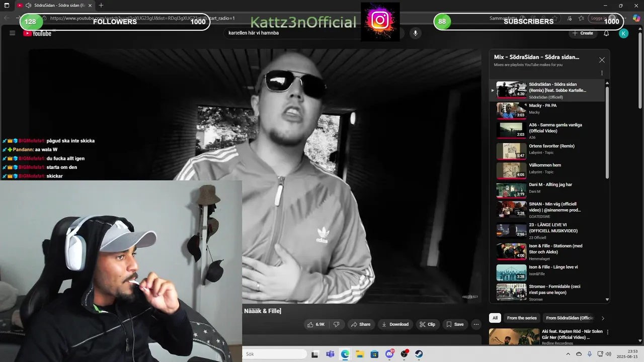Image resolution: width=644 pixels, height=362 pixels.
Task: Share the current video
Action: pyautogui.click(x=361, y=324)
